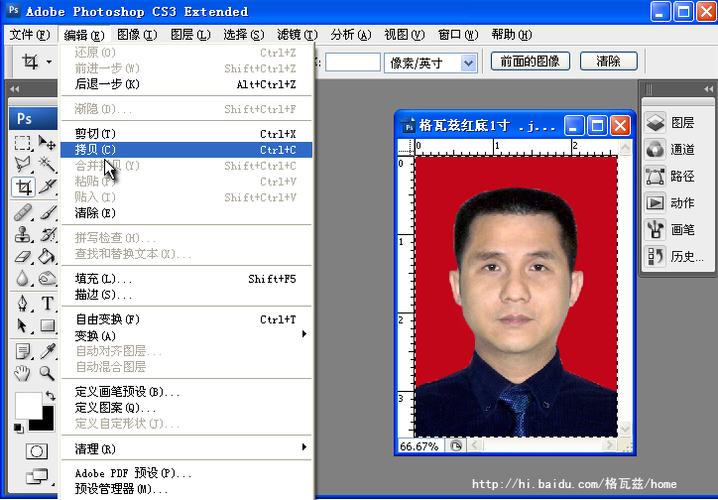The height and width of the screenshot is (500, 718).
Task: Choose 定义图案(Q)... menu entry
Action: click(186, 408)
